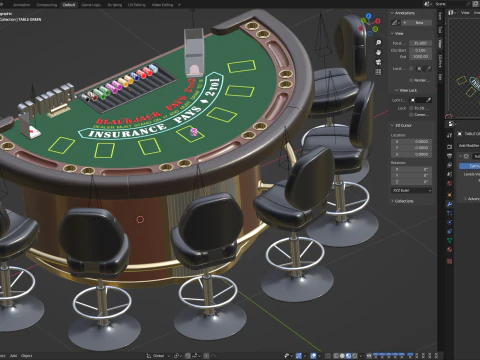Screen dimensions: 480x360
Task: Toggle the camera view icon
Action: point(378,62)
